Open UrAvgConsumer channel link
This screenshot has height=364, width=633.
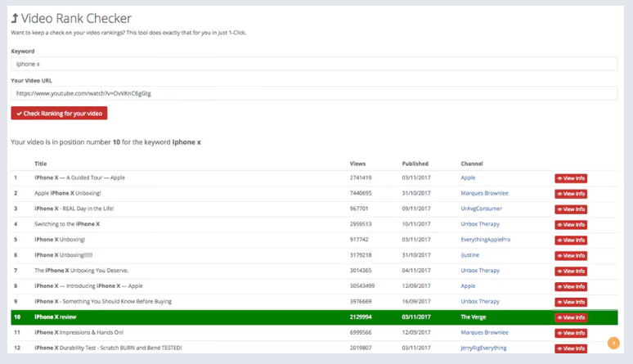point(481,209)
